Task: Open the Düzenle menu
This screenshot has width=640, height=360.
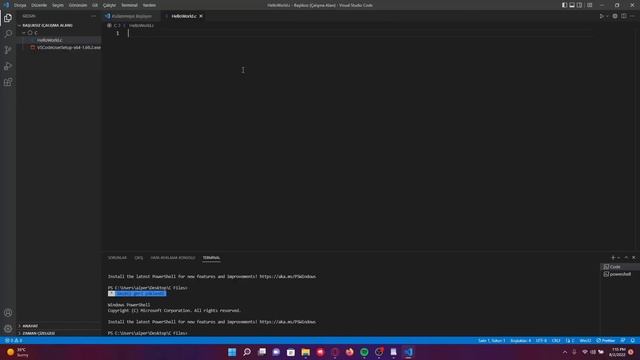Action: pos(39,5)
